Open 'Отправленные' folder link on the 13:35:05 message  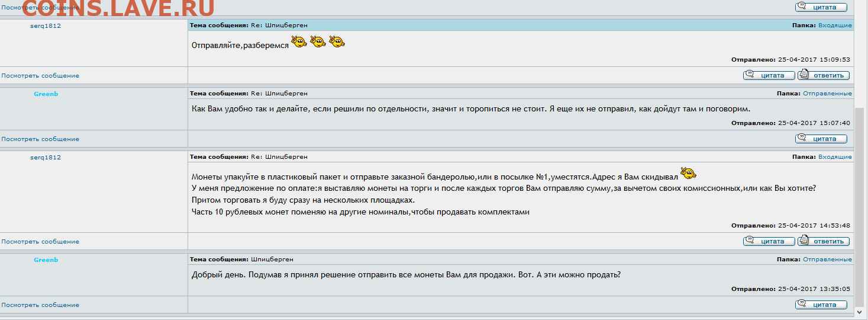click(x=827, y=260)
